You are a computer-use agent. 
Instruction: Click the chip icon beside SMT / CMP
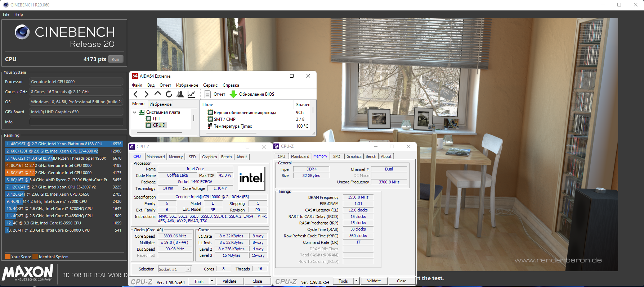(210, 119)
